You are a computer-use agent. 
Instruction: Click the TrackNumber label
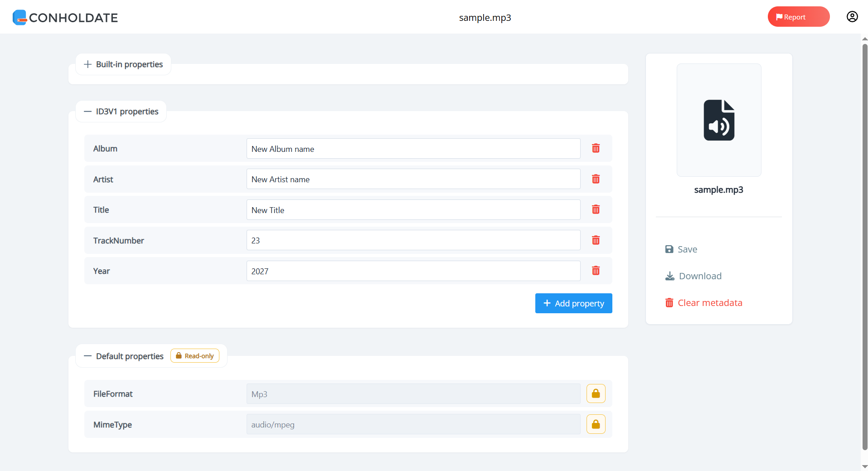click(119, 241)
